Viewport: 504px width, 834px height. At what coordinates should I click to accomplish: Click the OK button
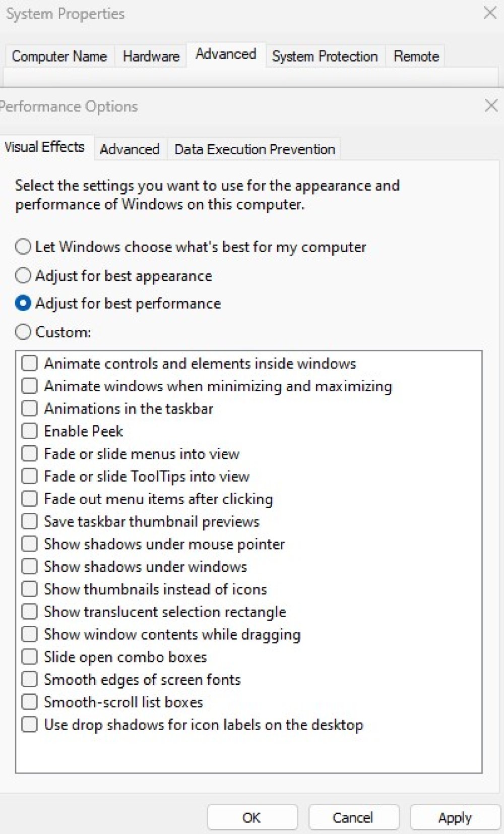(252, 817)
